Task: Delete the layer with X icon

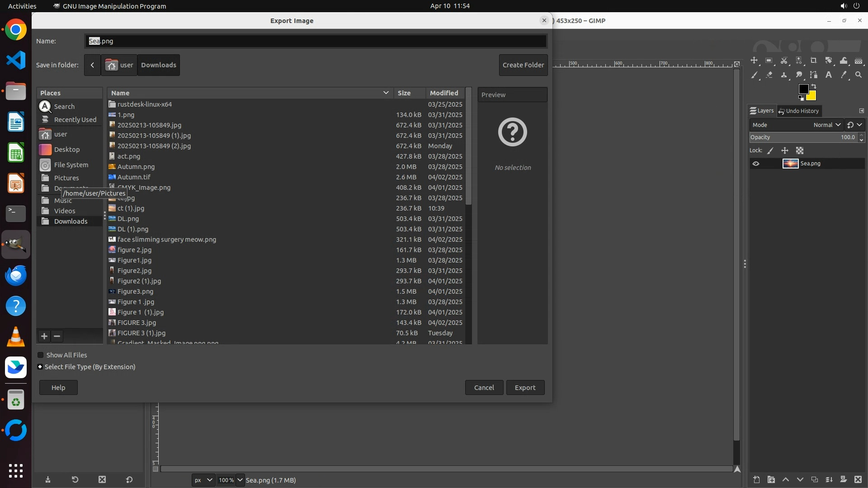Action: [858, 479]
